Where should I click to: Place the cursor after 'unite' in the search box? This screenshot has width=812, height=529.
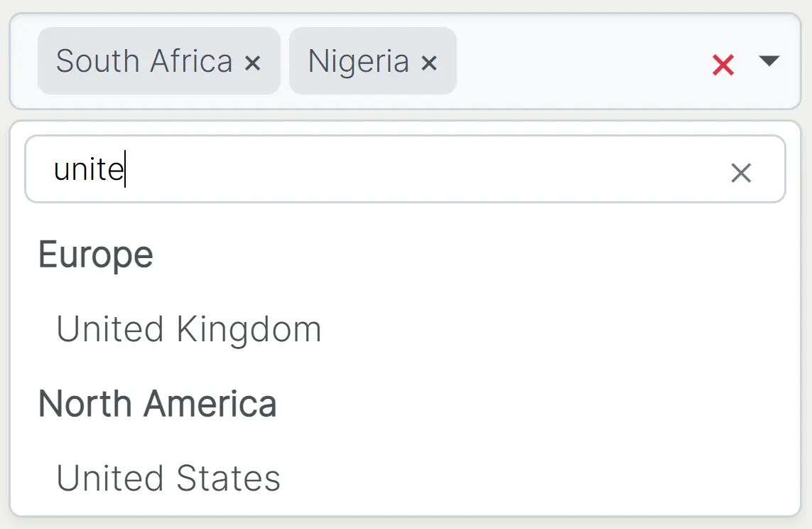(127, 170)
